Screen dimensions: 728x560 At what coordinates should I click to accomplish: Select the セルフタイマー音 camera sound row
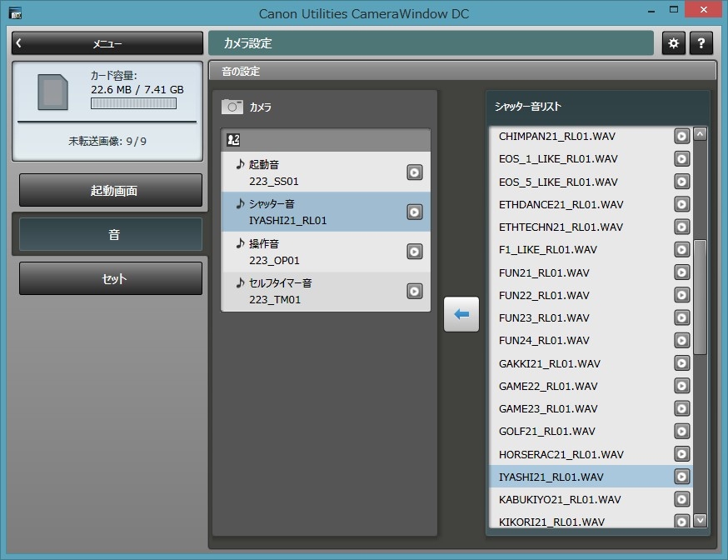click(x=326, y=291)
